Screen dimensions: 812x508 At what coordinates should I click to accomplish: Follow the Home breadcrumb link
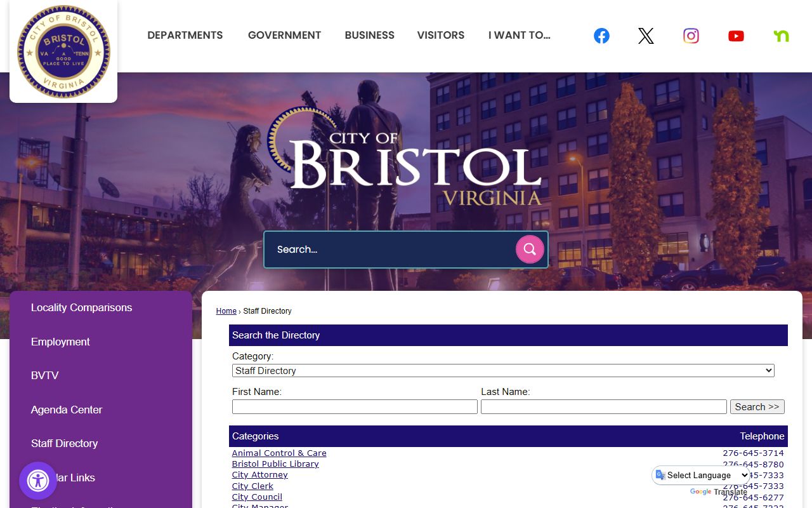coord(226,311)
